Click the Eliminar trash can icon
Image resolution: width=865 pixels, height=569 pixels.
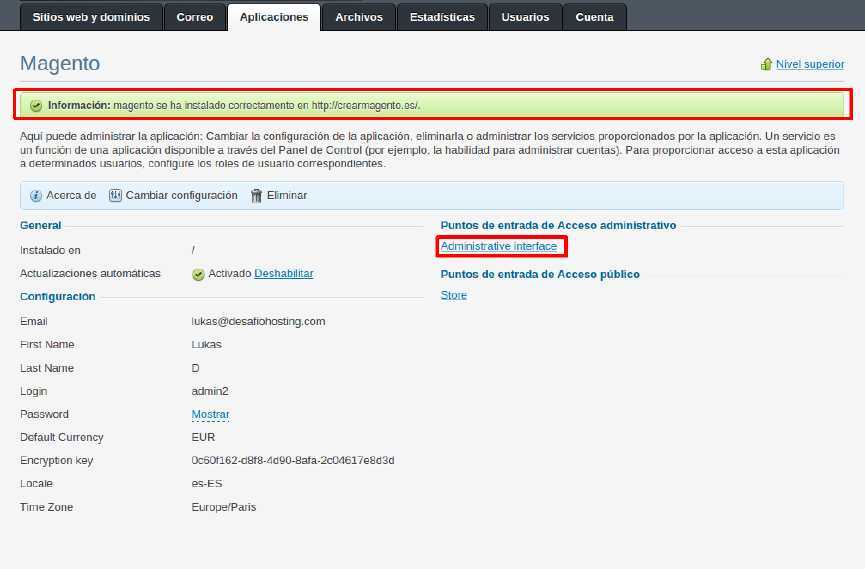[256, 195]
